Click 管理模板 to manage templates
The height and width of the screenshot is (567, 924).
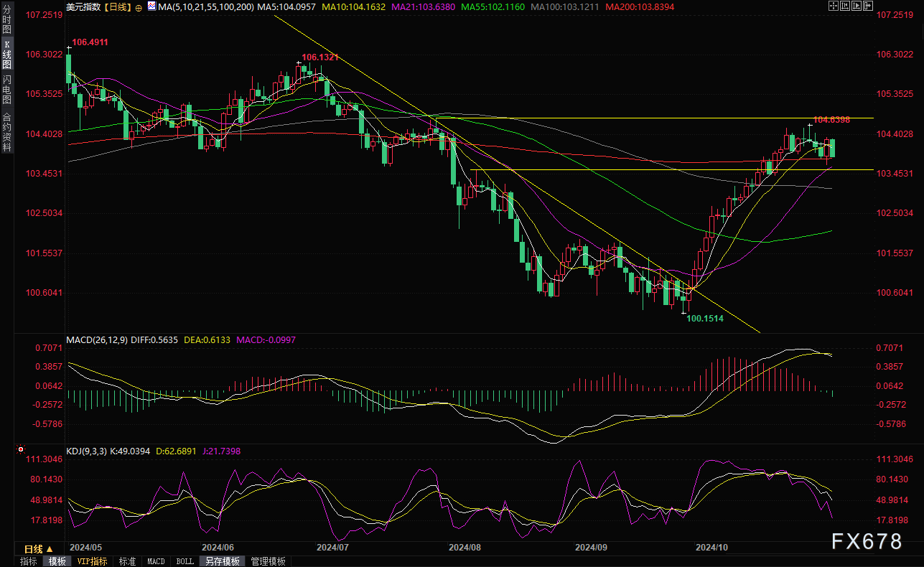click(x=268, y=561)
